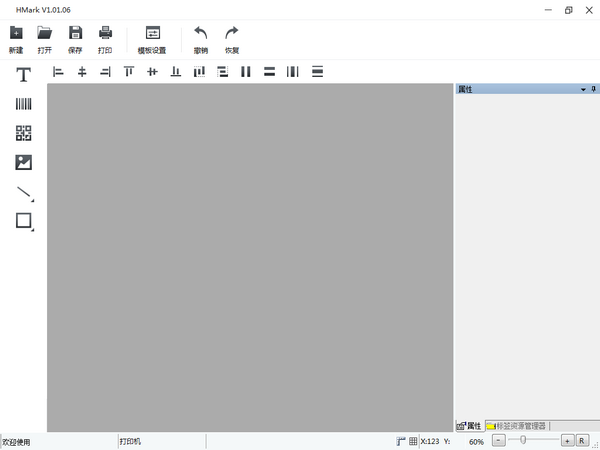Select the barcode tool
Viewport: 600px width, 450px height.
[x=23, y=104]
